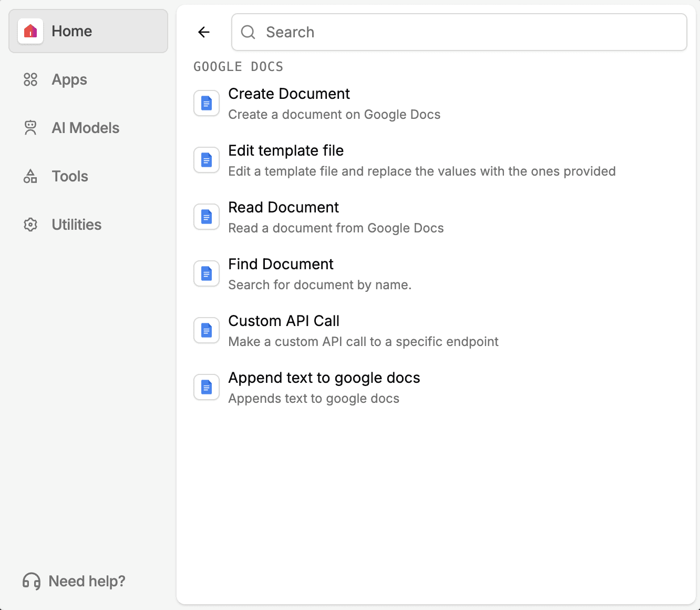Click the doc icon next to Read Document

click(207, 217)
